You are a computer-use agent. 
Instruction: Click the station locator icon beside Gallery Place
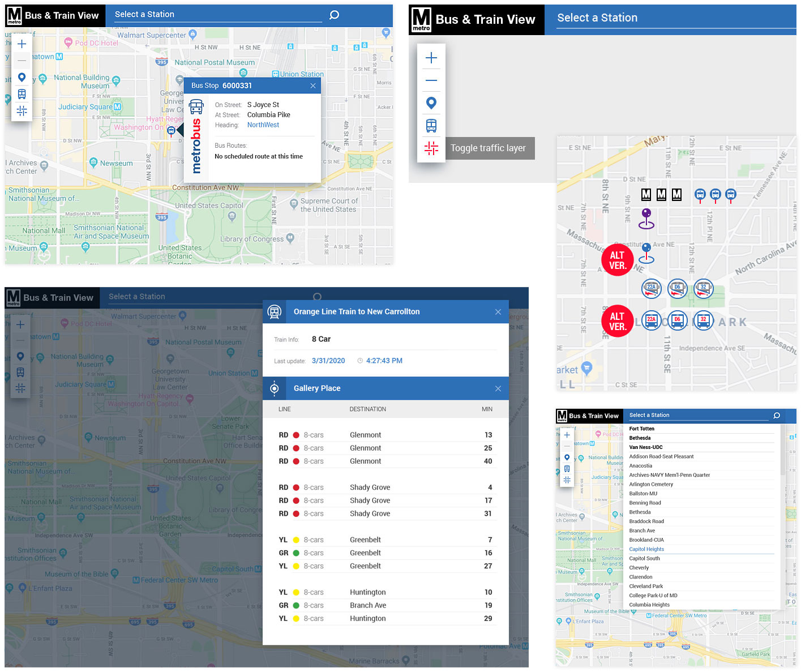(x=275, y=388)
